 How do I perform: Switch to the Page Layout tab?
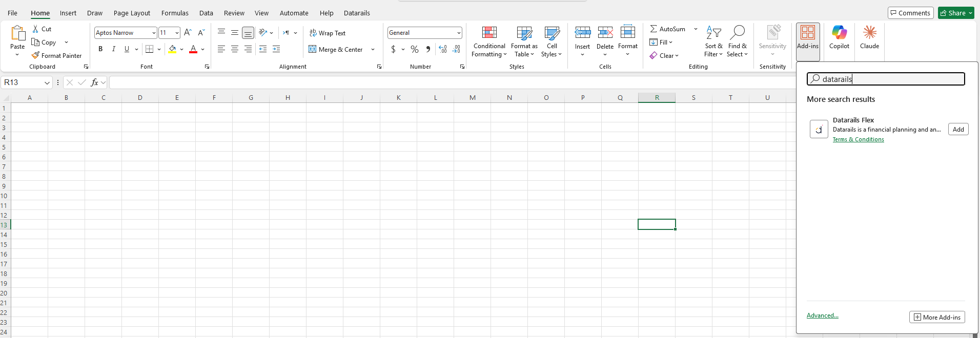pyautogui.click(x=132, y=13)
